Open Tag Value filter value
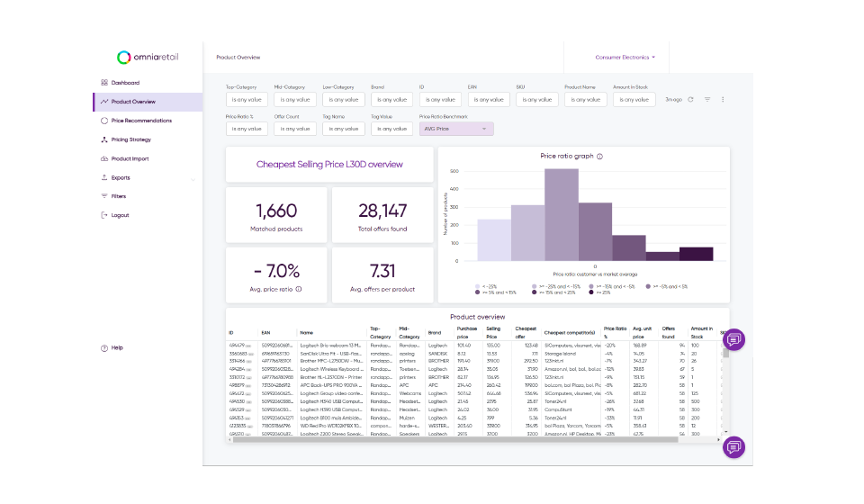864x504 pixels. [391, 129]
